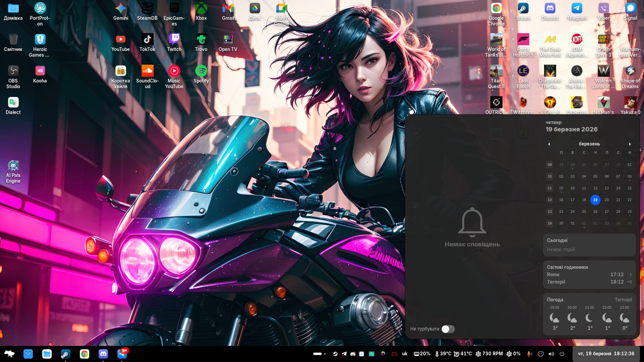
Task: Launch OBS Studio from desktop
Action: (13, 71)
